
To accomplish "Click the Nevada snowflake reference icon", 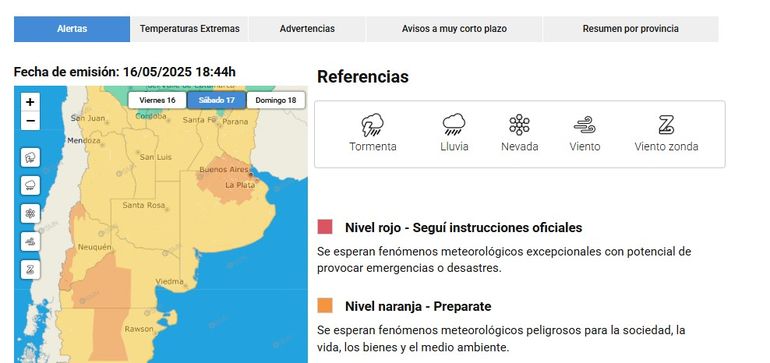I will [519, 125].
